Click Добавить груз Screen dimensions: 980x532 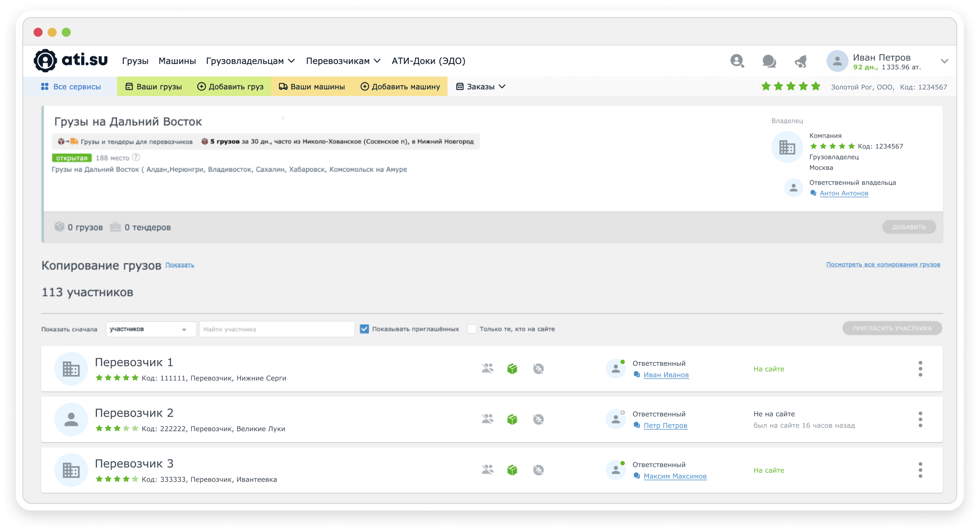pyautogui.click(x=230, y=86)
